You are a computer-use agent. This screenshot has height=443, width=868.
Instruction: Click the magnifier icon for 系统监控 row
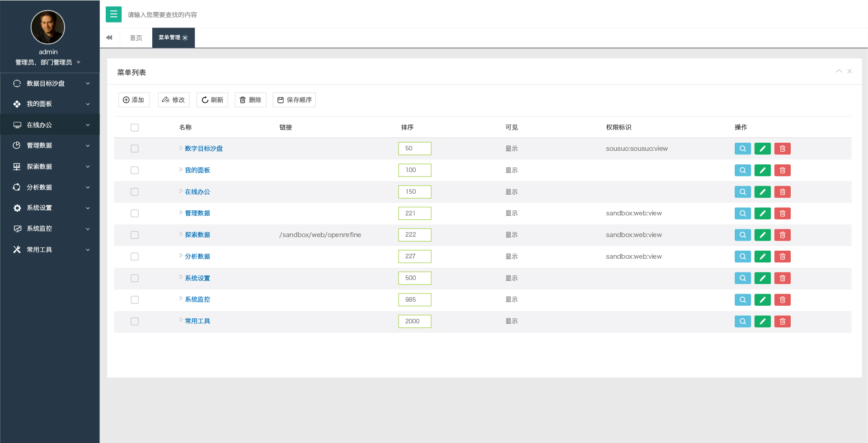(x=742, y=300)
